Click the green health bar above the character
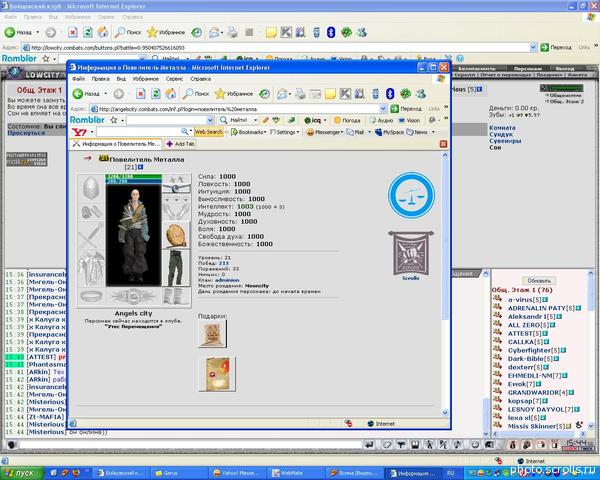The height and width of the screenshot is (480, 600). click(x=134, y=177)
